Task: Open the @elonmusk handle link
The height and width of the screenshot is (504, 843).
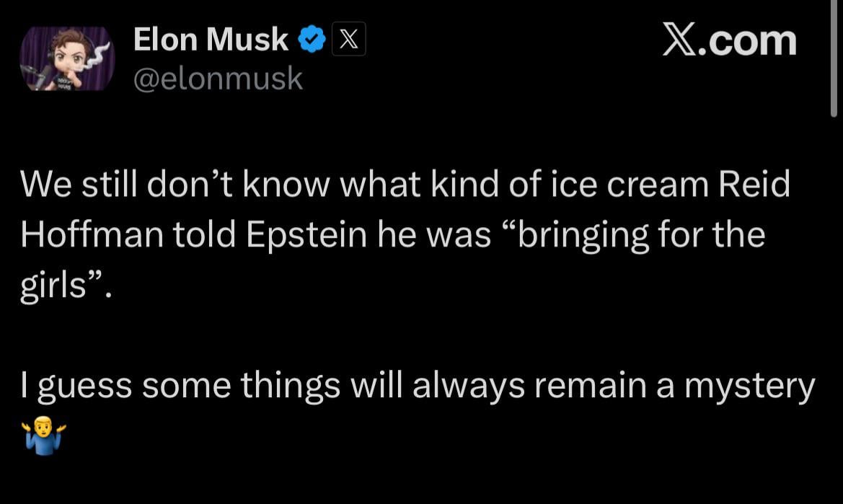Action: pyautogui.click(x=218, y=79)
